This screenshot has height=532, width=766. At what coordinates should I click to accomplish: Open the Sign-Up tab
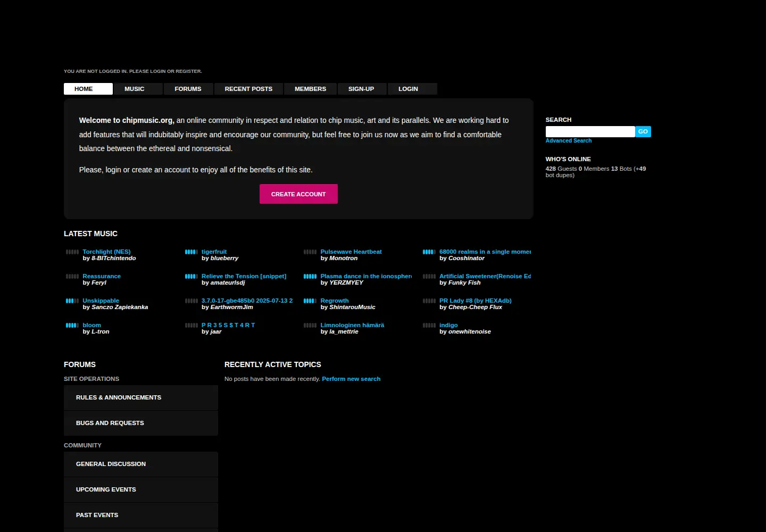click(x=362, y=89)
